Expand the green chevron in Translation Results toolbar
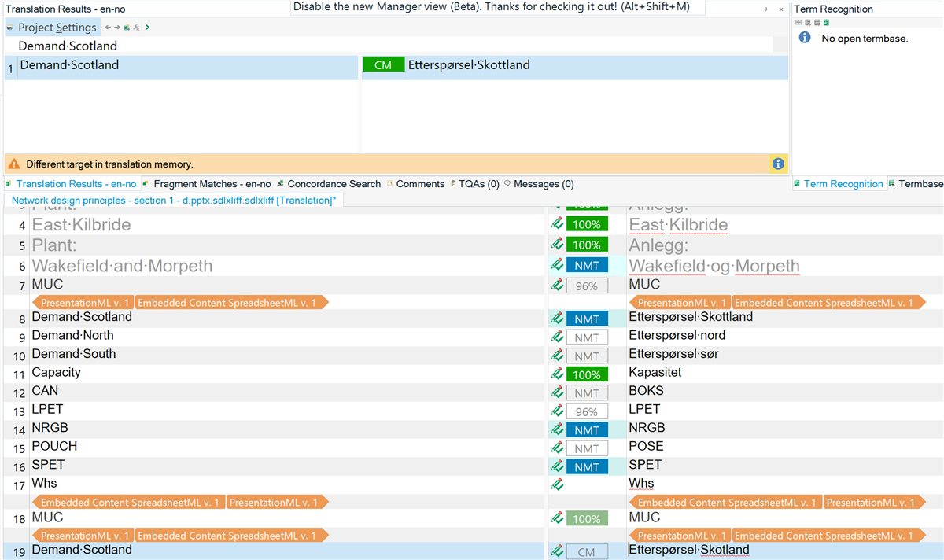Viewport: 944px width, 560px height. (x=147, y=27)
